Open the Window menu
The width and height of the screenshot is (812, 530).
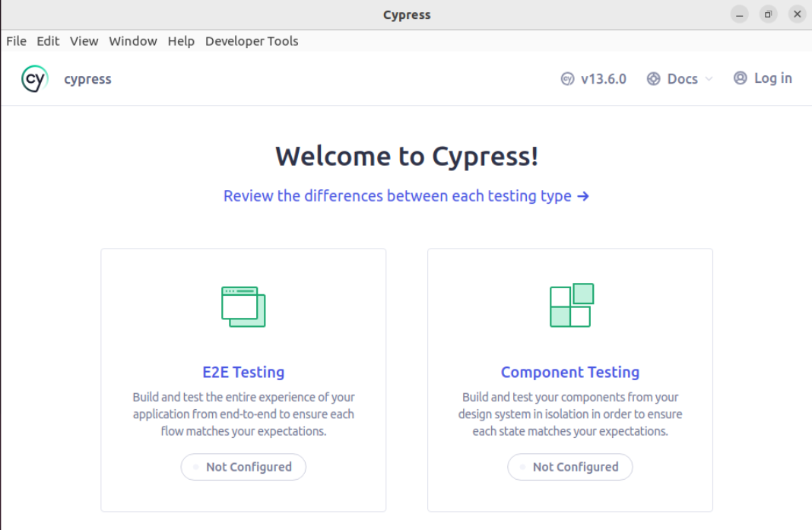pos(133,41)
